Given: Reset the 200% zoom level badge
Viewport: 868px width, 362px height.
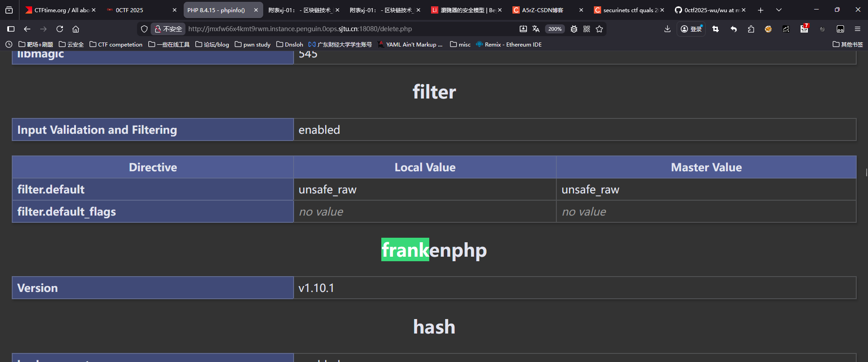Looking at the screenshot, I should click(555, 29).
